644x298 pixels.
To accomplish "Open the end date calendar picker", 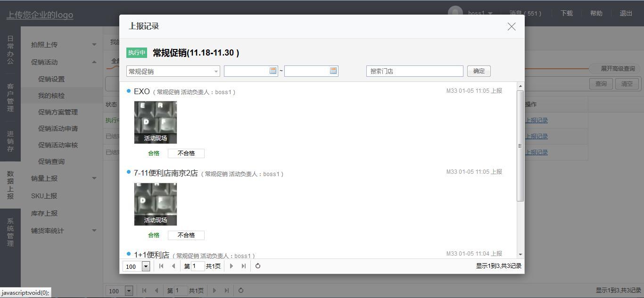I will point(333,71).
